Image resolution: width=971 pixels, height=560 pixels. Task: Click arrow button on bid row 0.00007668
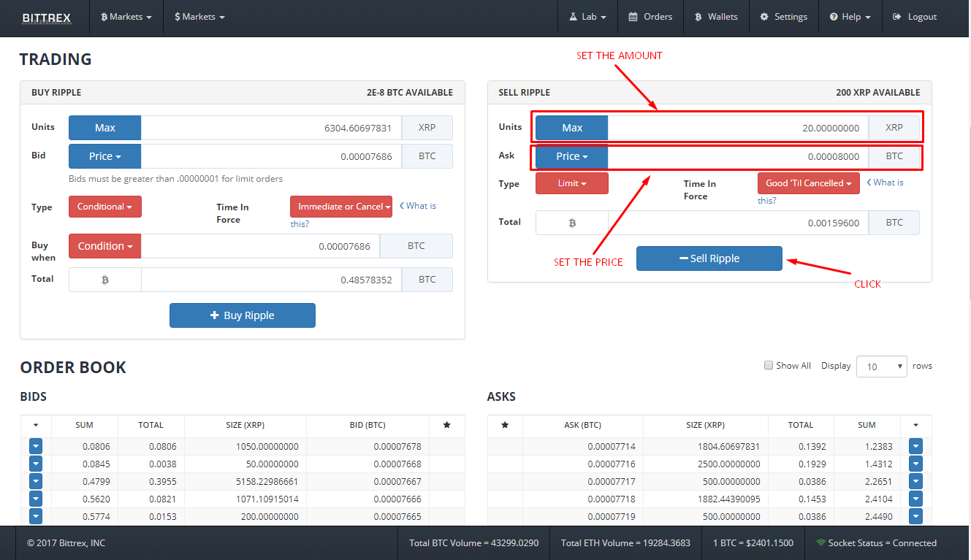[x=36, y=464]
